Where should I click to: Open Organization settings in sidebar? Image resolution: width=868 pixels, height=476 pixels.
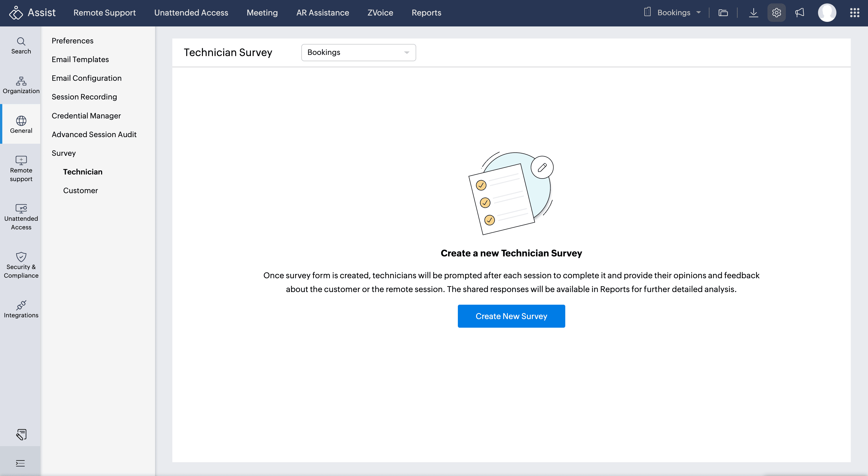click(21, 85)
